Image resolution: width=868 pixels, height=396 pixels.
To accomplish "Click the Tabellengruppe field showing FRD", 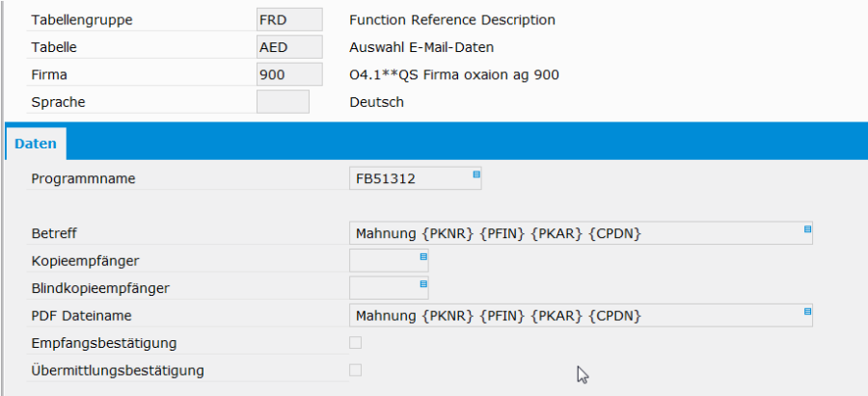I will (x=289, y=20).
